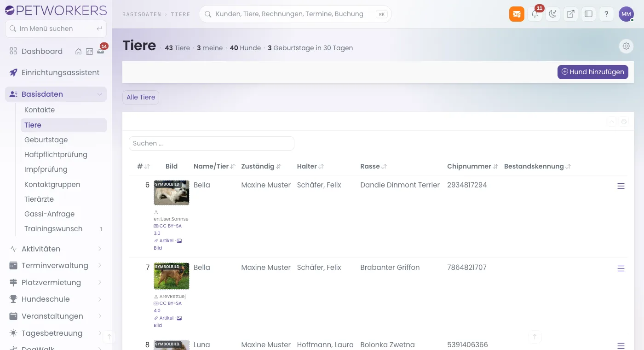Click chip number 2934817294

[x=467, y=185]
